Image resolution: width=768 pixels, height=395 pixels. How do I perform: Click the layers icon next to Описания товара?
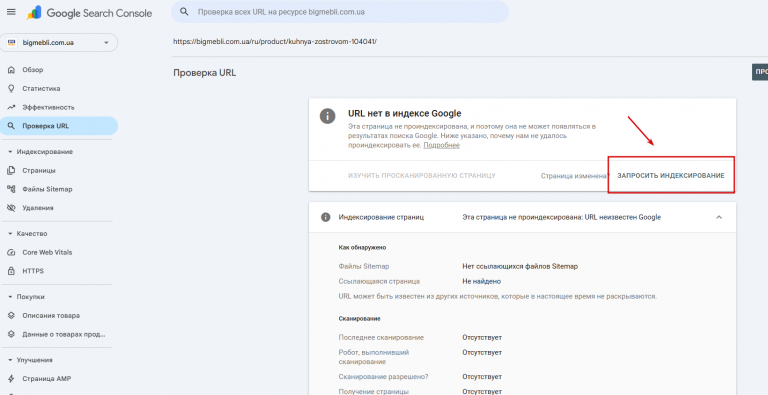pyautogui.click(x=12, y=316)
